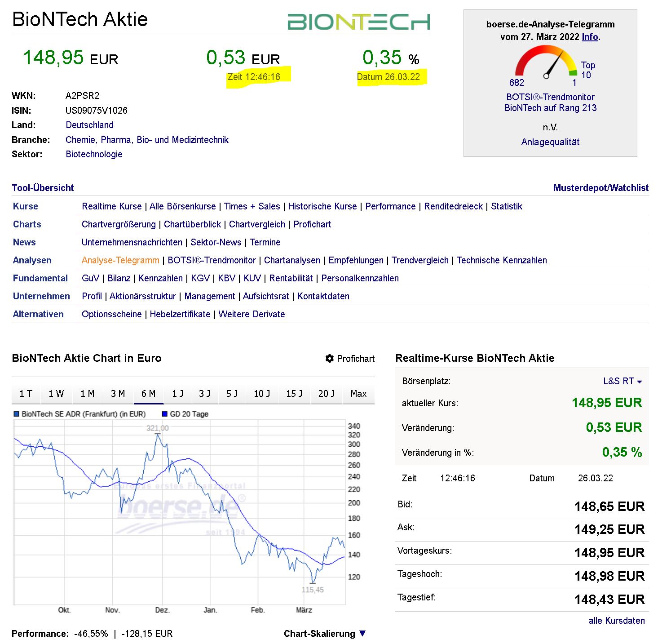The image size is (671, 644).
Task: Select the 15 J chart period tab
Action: [294, 394]
